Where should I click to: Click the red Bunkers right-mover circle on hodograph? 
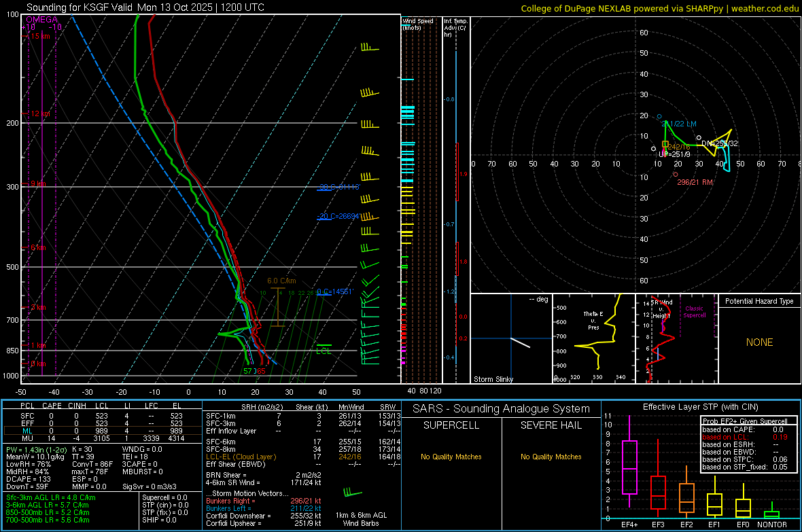pos(675,175)
